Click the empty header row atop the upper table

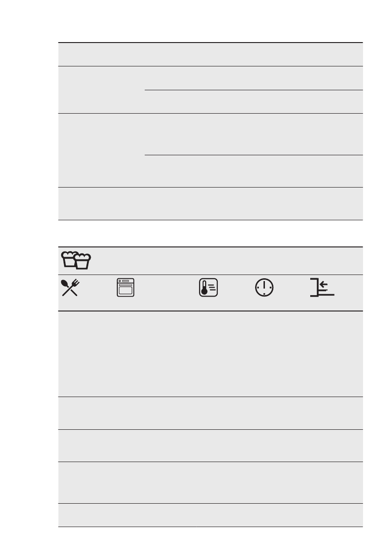[210, 54]
